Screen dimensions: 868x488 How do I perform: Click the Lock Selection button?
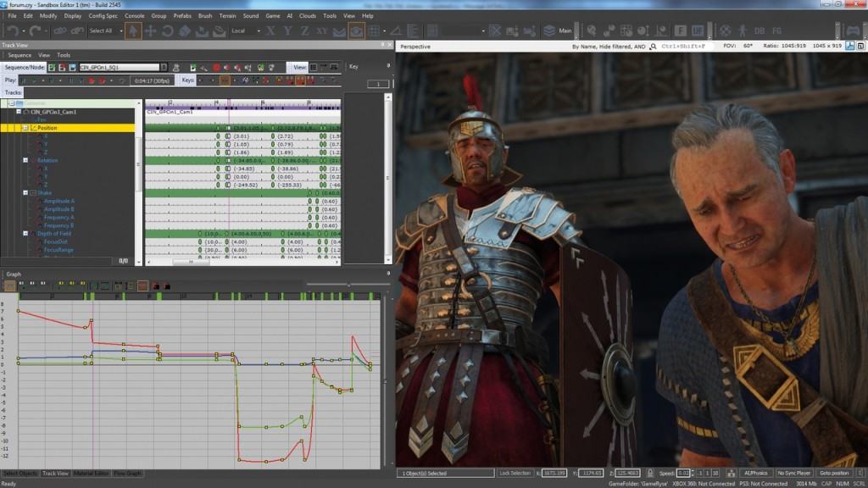pos(515,473)
